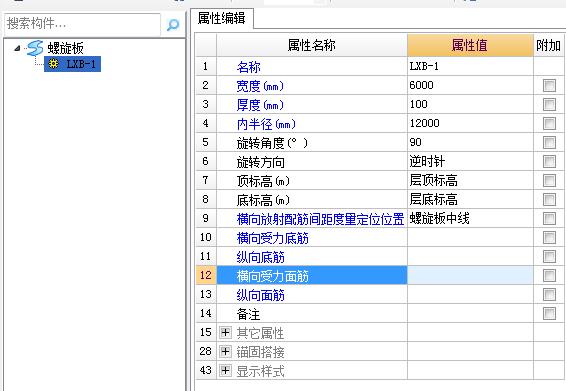Tick the 附加 checkbox for 顶标高(m)

pos(549,181)
